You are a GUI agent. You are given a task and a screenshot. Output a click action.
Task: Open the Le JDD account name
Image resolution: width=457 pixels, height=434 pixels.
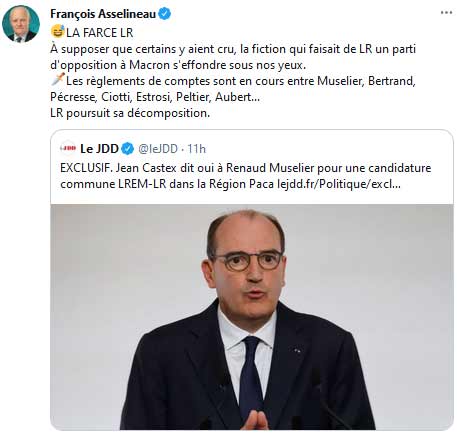point(99,148)
